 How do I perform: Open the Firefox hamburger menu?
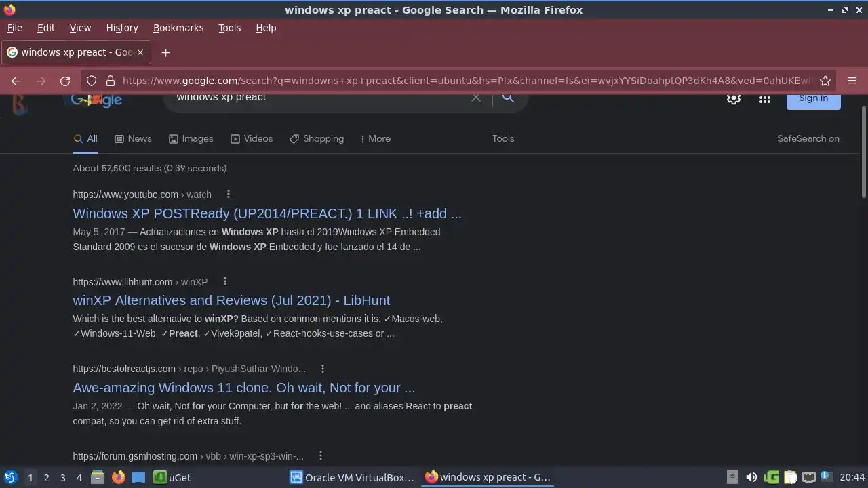pyautogui.click(x=852, y=81)
